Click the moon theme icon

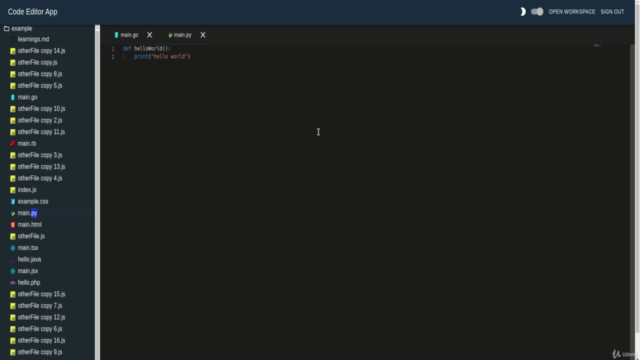[522, 12]
